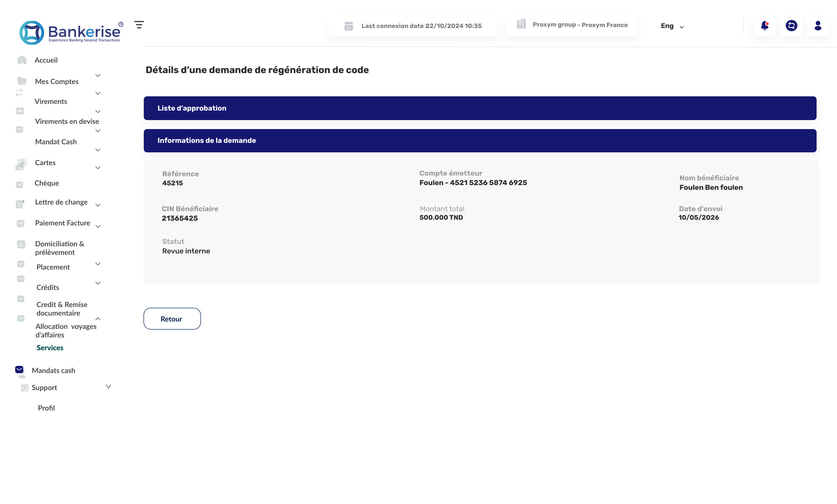Image resolution: width=837 pixels, height=504 pixels.
Task: Open Domiciliation & prélèvement menu item
Action: pos(59,248)
